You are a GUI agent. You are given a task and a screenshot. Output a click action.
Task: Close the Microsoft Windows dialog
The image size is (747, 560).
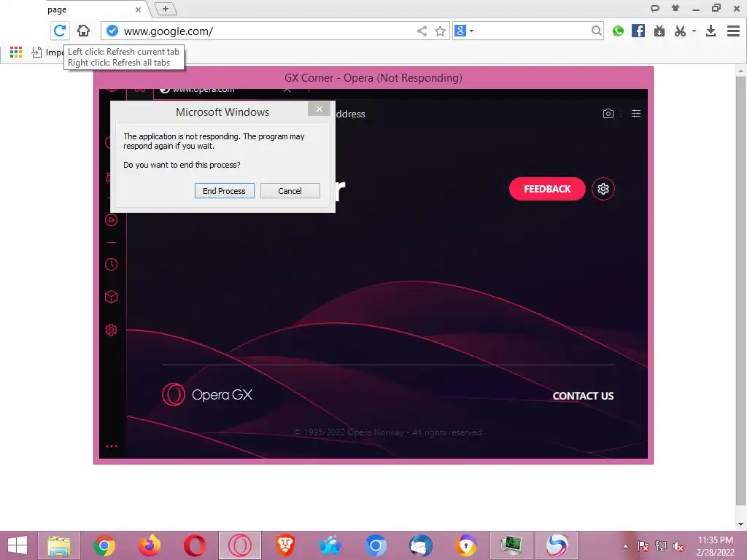click(x=320, y=109)
